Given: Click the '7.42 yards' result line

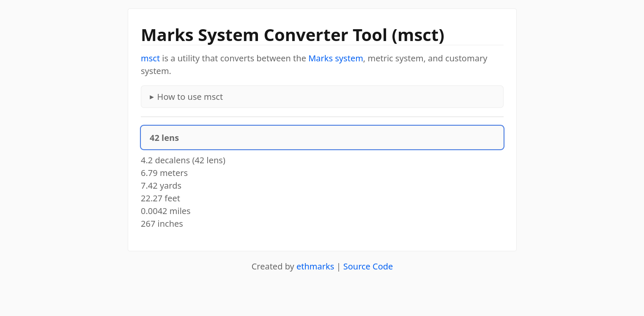Looking at the screenshot, I should [x=161, y=186].
